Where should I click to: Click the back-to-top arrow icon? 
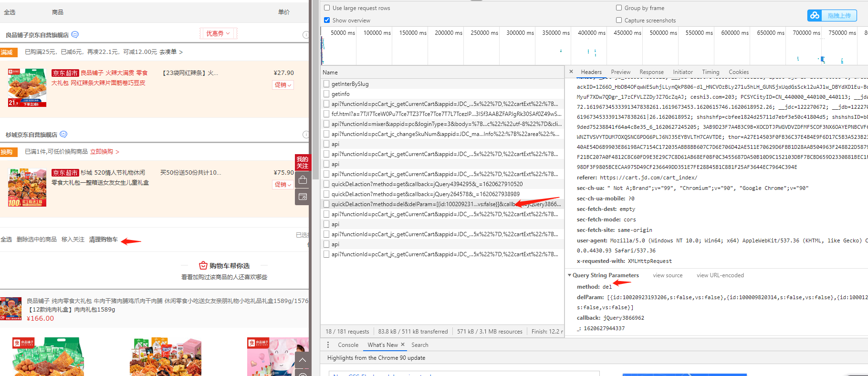click(303, 360)
